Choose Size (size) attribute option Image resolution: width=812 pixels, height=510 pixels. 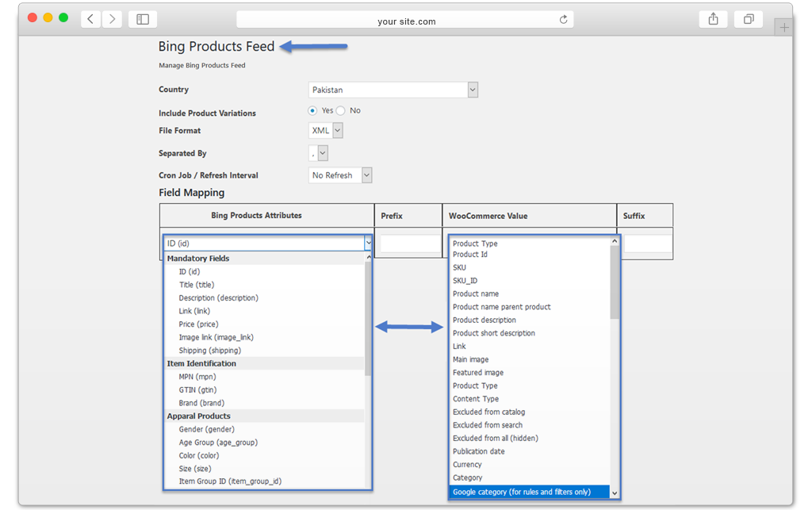coord(195,469)
